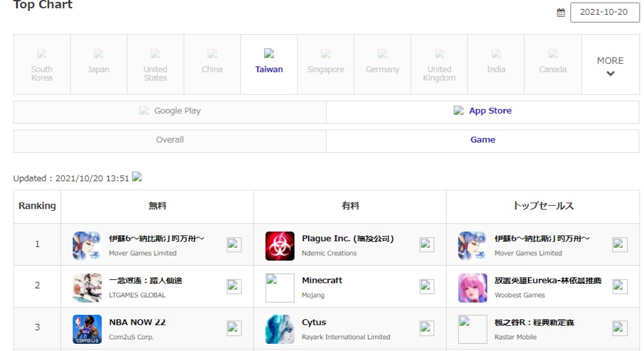This screenshot has width=644, height=351.
Task: Click the Mojang publisher name
Action: tap(313, 295)
